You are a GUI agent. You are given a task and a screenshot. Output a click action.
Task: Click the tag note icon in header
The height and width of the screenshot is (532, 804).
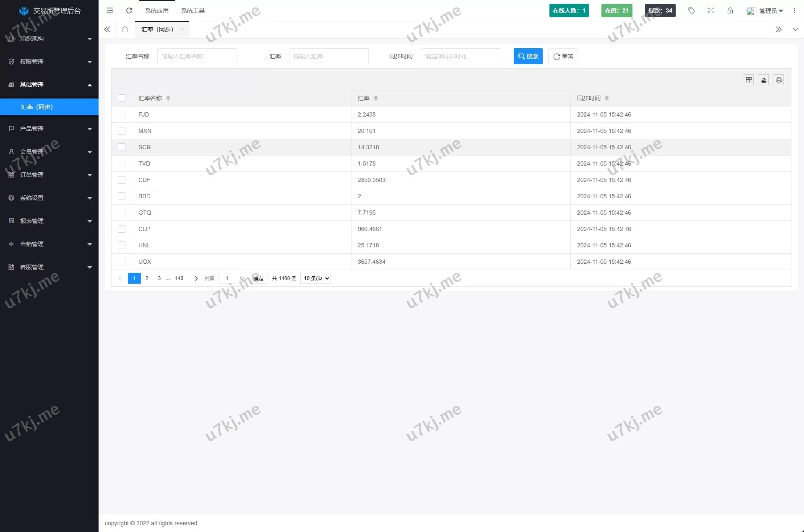pyautogui.click(x=692, y=10)
